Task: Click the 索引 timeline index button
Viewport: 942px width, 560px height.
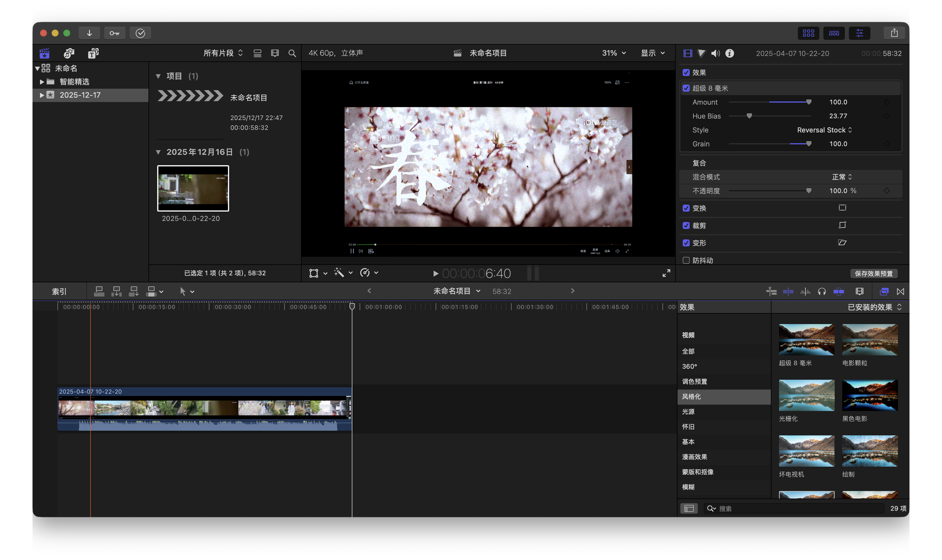Action: tap(59, 291)
